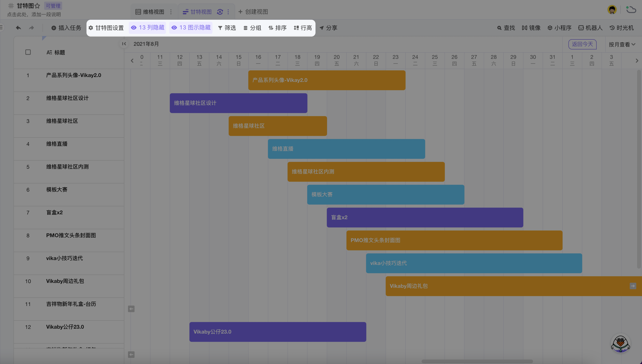Screen dimensions: 642x364
Task: Open the 按月查看 view scale dropdown
Action: click(622, 45)
